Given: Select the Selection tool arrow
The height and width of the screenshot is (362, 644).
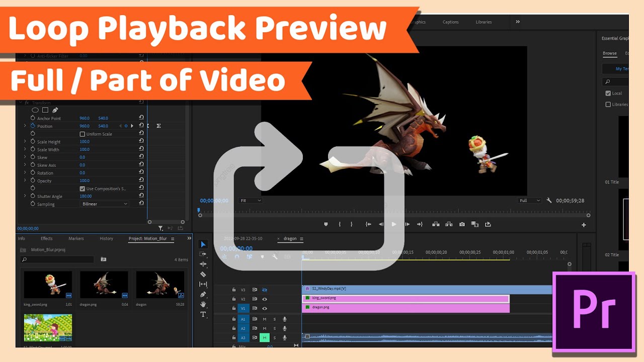Looking at the screenshot, I should click(203, 244).
